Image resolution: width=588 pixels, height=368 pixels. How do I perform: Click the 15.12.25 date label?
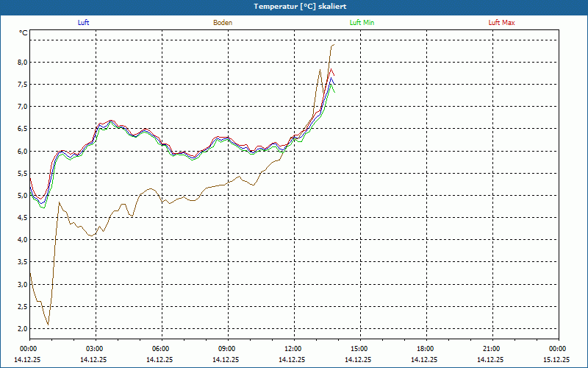pyautogui.click(x=556, y=360)
